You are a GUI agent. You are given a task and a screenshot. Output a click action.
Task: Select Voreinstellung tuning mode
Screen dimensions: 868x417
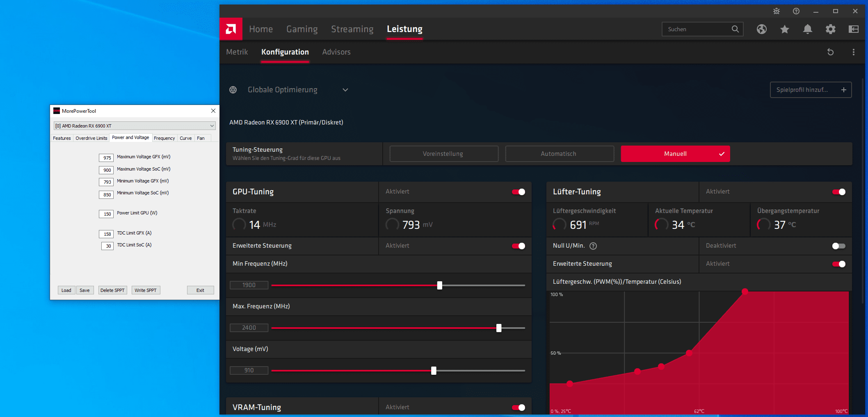[x=444, y=154]
